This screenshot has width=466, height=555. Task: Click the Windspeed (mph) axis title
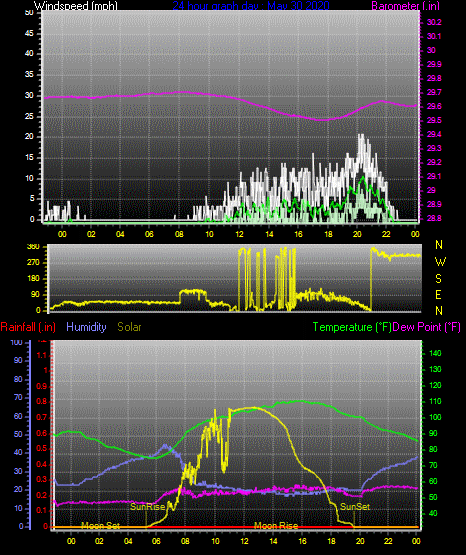[76, 5]
